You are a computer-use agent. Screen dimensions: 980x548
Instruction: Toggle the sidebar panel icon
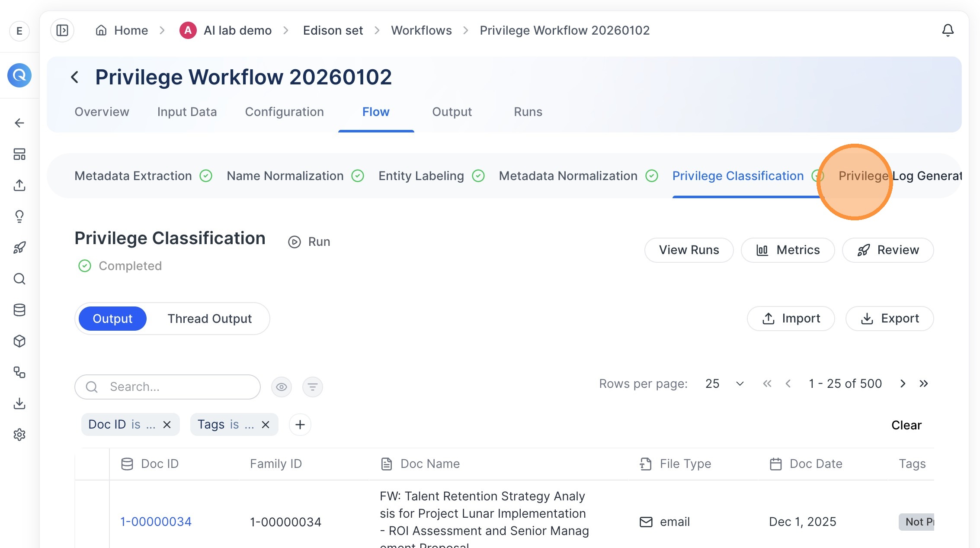pyautogui.click(x=62, y=30)
